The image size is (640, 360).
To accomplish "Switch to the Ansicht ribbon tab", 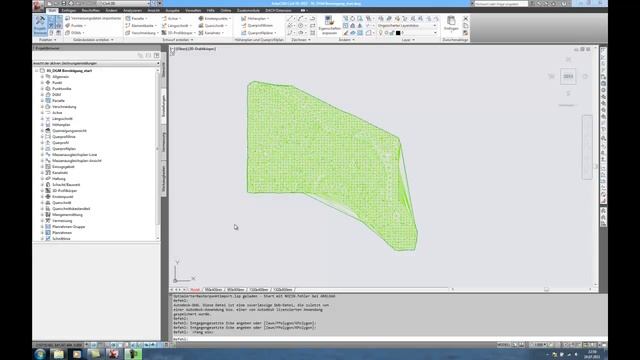I will pos(153,11).
